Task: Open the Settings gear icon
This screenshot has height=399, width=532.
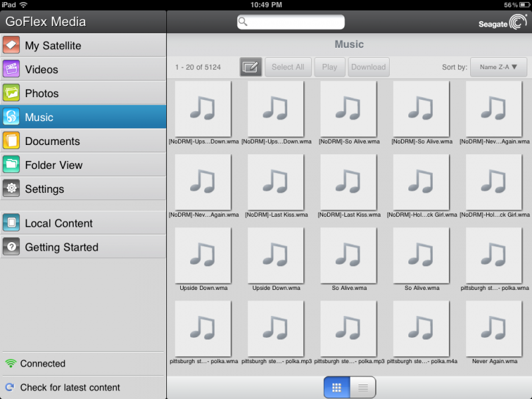Action: (x=11, y=189)
